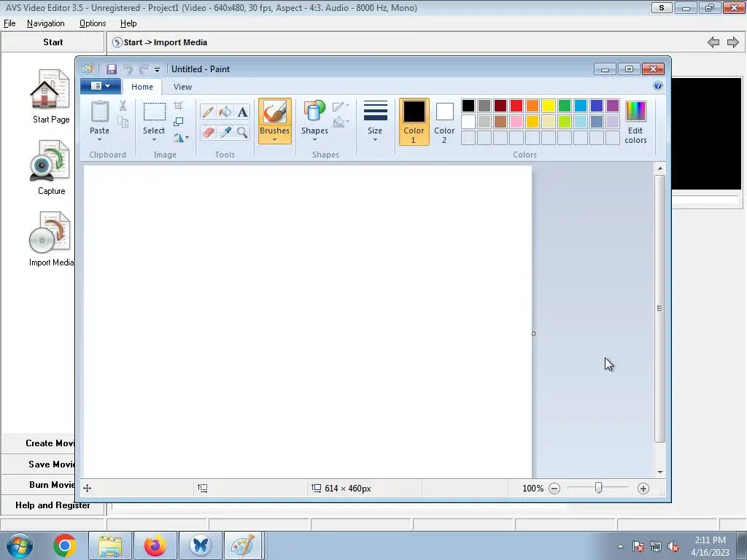Click the Redo arrow in Paint title bar
This screenshot has height=560, width=747.
click(x=144, y=69)
